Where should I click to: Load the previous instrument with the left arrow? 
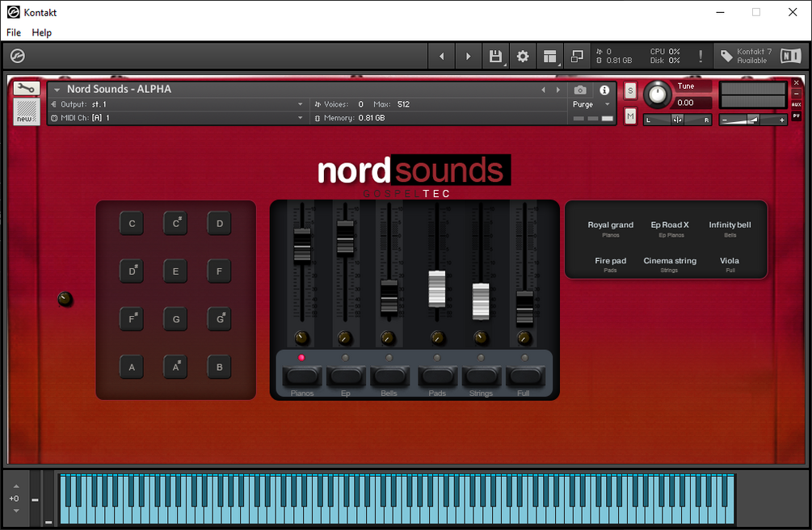441,56
